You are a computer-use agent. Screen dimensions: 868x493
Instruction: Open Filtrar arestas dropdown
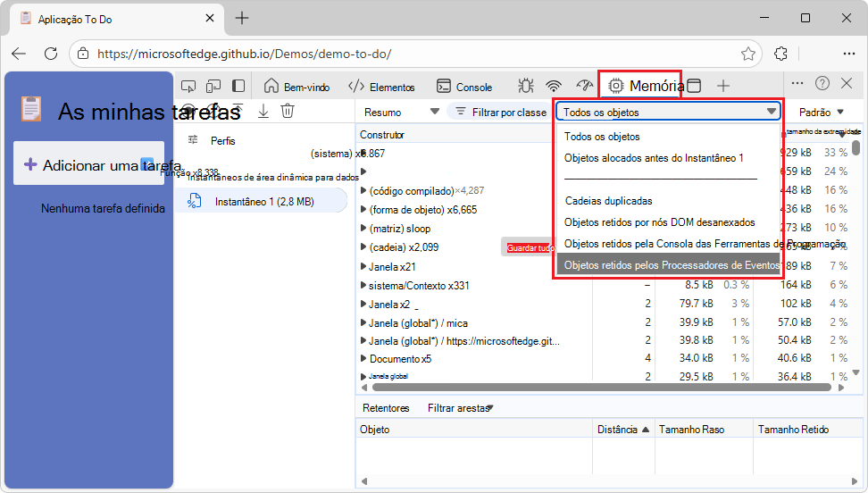(460, 408)
